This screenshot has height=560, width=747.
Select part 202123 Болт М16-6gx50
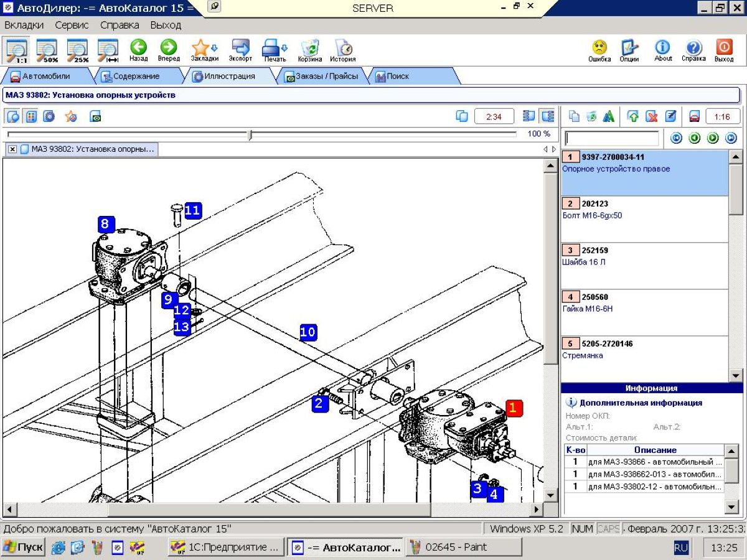pyautogui.click(x=644, y=220)
